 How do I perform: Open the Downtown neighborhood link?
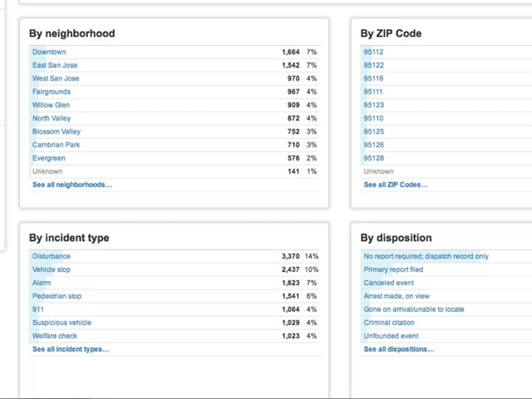click(49, 52)
